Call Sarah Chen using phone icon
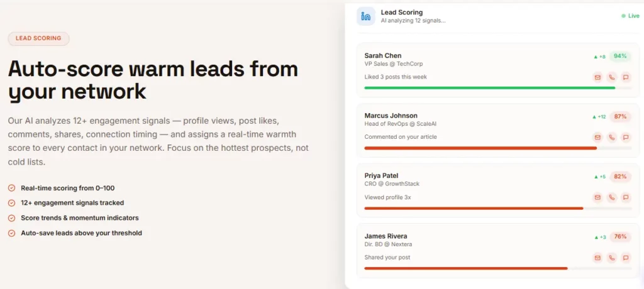Image resolution: width=644 pixels, height=289 pixels. 611,77
